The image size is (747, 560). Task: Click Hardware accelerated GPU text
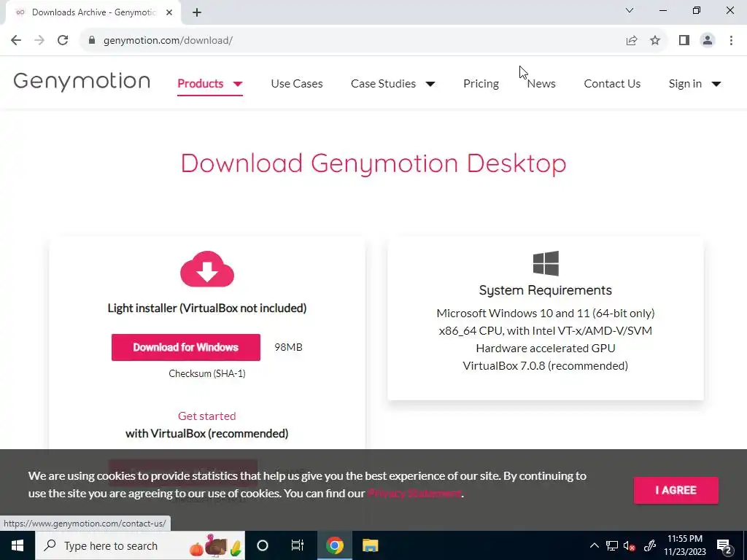point(546,348)
